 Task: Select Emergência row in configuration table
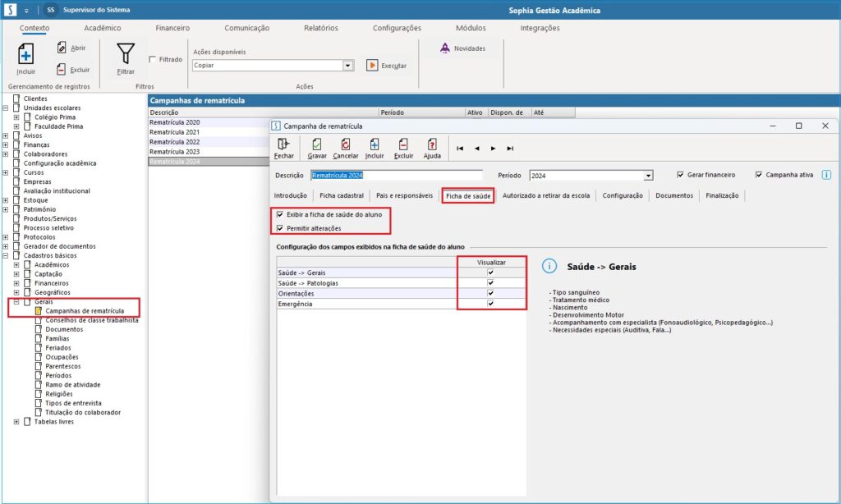pos(401,304)
